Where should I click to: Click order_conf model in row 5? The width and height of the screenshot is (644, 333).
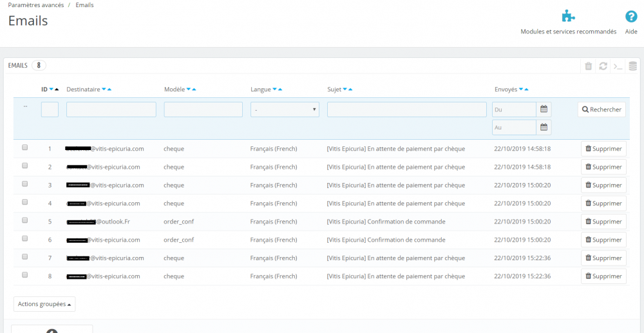click(178, 222)
